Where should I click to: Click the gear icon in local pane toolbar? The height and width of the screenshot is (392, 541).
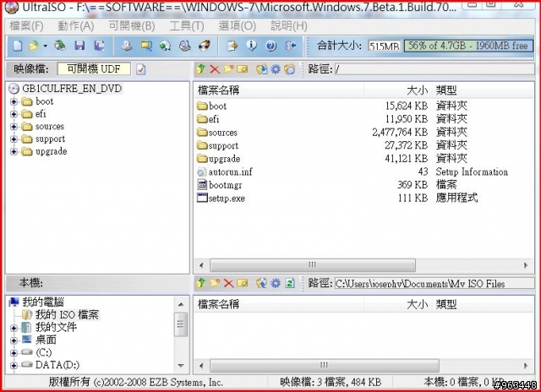pyautogui.click(x=276, y=283)
